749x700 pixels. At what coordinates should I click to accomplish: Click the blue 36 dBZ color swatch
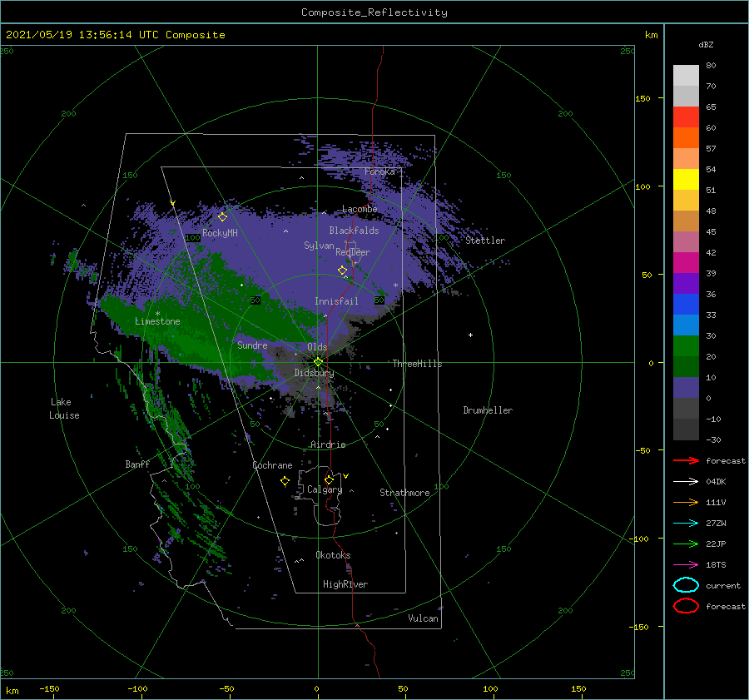point(686,304)
